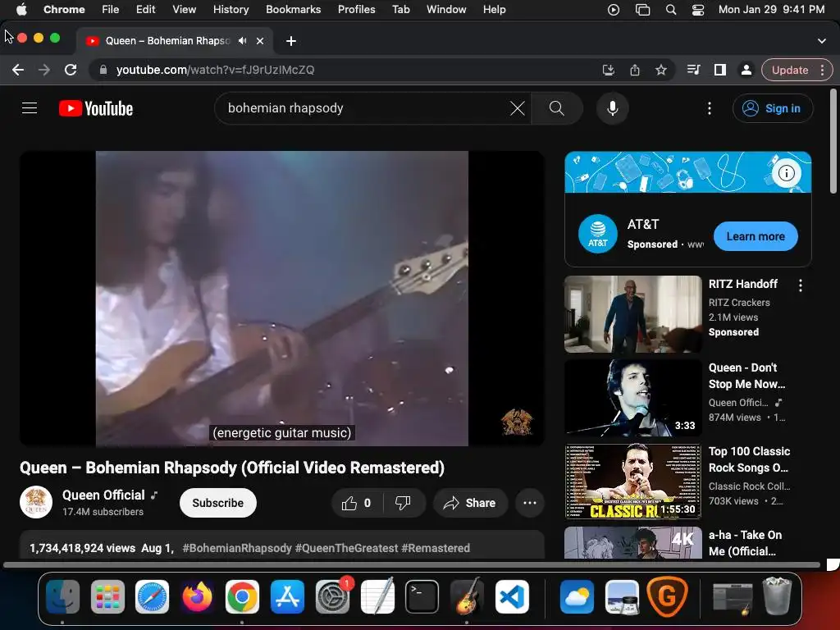Image resolution: width=840 pixels, height=630 pixels.
Task: Open the media controls icon in Chrome toolbar
Action: (693, 70)
